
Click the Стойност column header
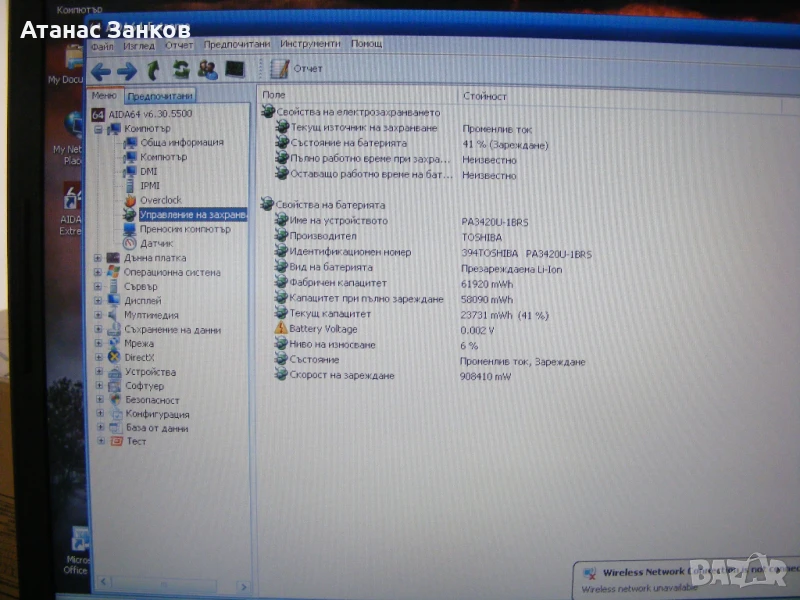484,96
